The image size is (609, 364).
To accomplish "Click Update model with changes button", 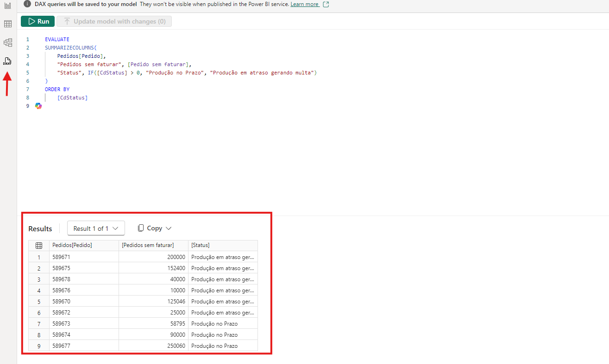I will click(114, 21).
